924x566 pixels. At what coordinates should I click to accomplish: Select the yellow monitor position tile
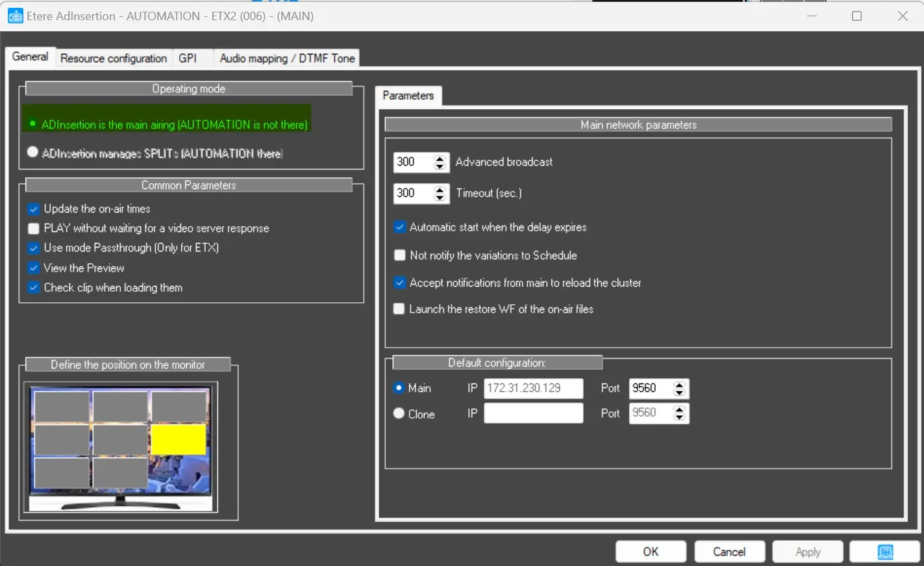click(179, 440)
